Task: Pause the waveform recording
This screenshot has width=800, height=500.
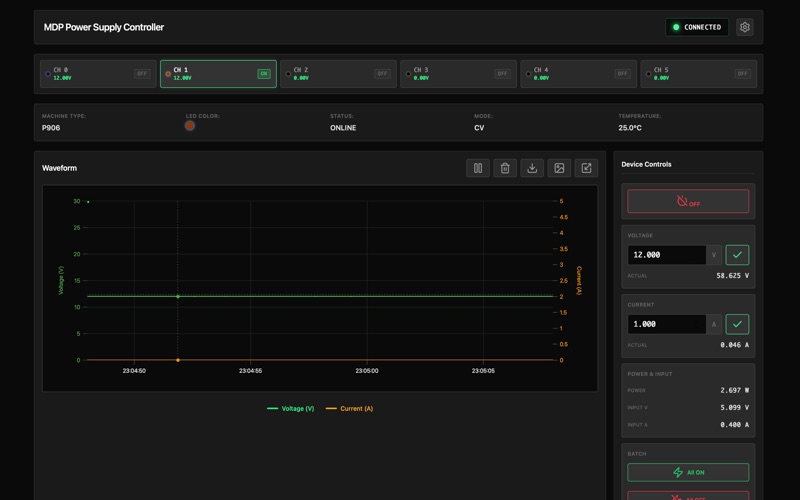Action: 478,168
